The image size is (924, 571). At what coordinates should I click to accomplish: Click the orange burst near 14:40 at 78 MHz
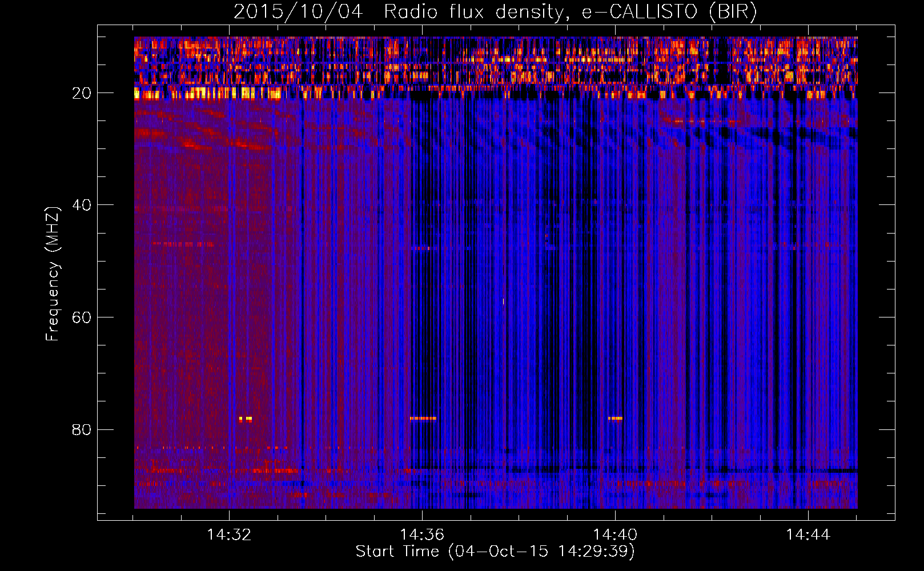pos(615,419)
